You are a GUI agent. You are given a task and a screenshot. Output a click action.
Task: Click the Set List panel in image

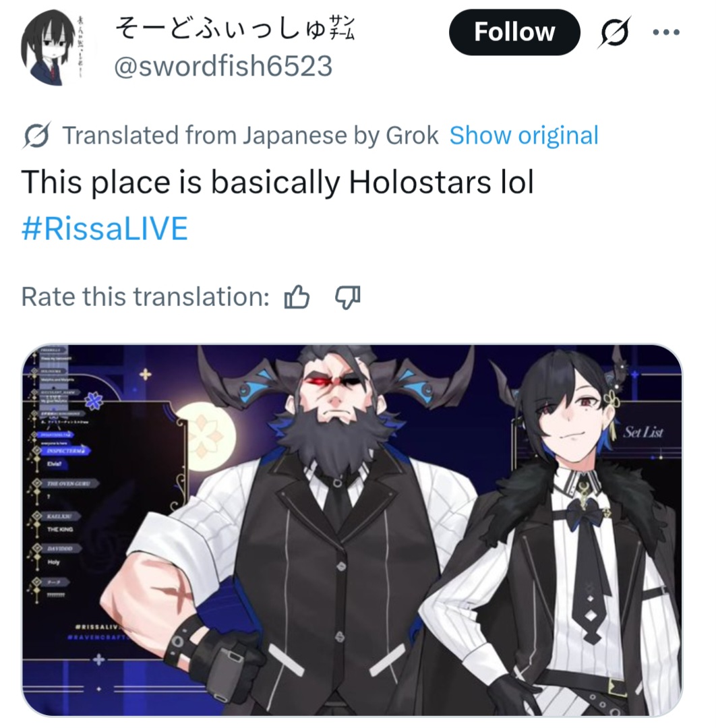(x=643, y=432)
